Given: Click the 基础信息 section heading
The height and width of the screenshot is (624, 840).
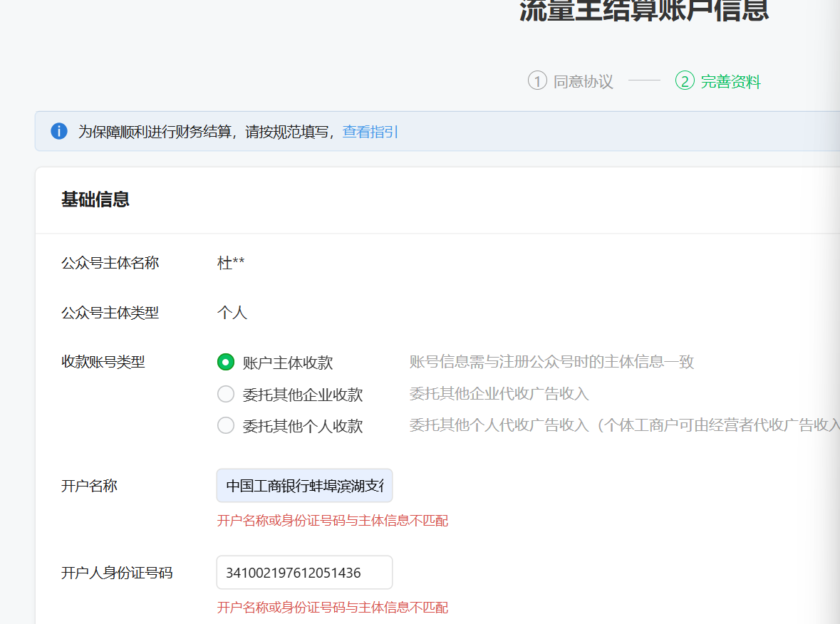Looking at the screenshot, I should pos(95,199).
